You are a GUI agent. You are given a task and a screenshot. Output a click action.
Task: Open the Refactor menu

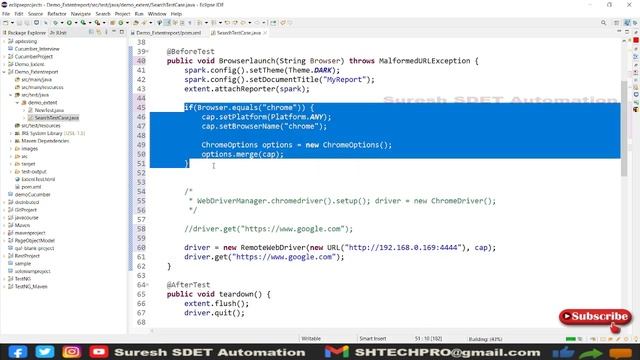(x=57, y=14)
